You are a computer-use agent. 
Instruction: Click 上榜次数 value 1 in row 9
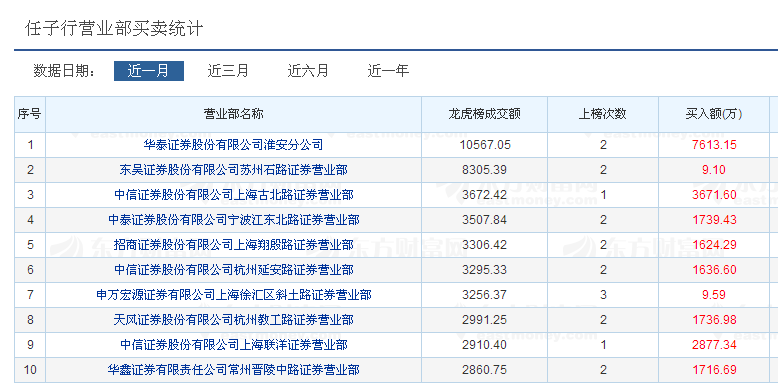(603, 345)
